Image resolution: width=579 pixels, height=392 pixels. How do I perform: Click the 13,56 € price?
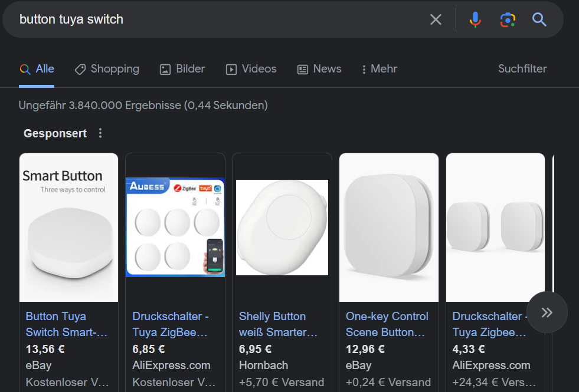coord(45,349)
